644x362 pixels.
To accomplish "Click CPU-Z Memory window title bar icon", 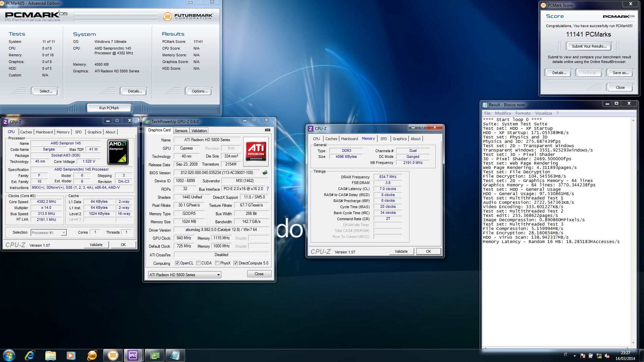I will 311,129.
